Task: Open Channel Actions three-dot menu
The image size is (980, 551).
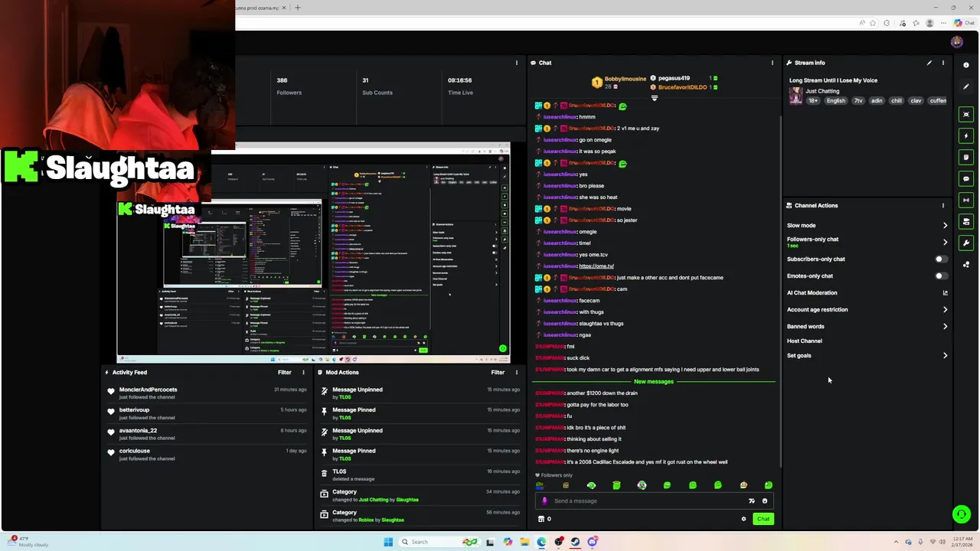Action: tap(943, 205)
